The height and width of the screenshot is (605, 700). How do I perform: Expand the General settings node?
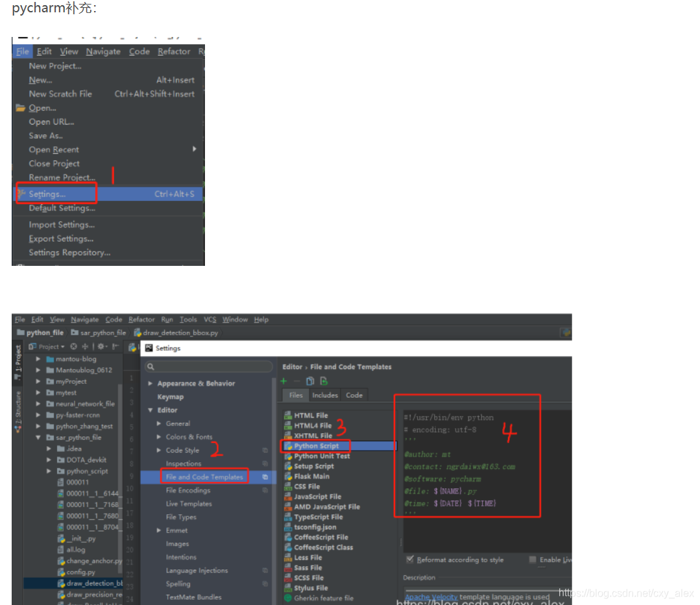(159, 423)
